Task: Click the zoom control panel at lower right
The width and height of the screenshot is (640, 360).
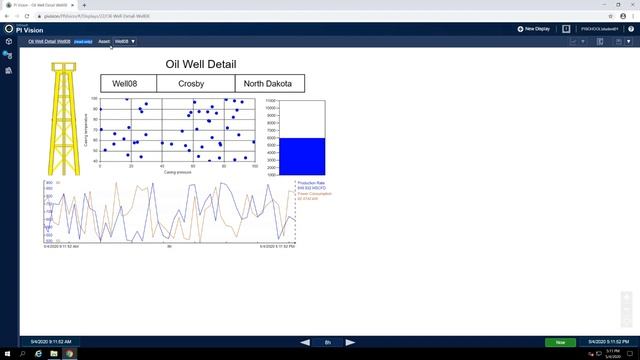Action: 627,309
